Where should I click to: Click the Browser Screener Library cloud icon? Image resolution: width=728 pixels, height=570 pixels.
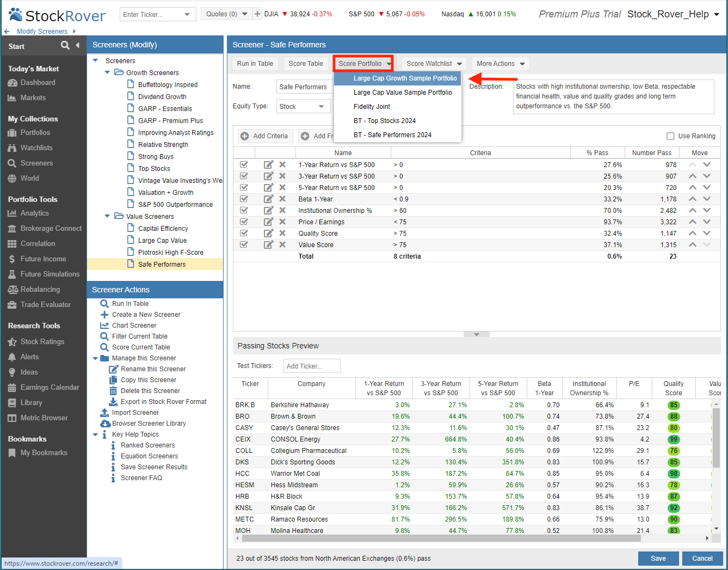point(105,424)
